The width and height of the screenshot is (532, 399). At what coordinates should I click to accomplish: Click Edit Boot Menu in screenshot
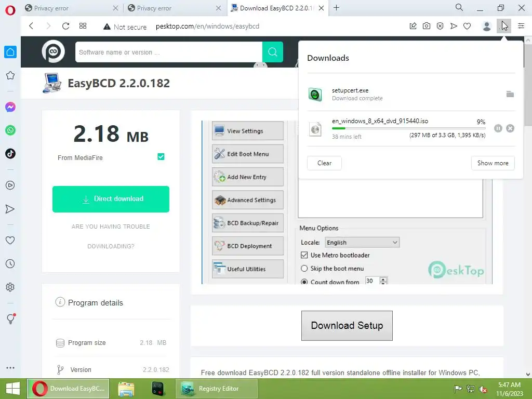point(248,154)
